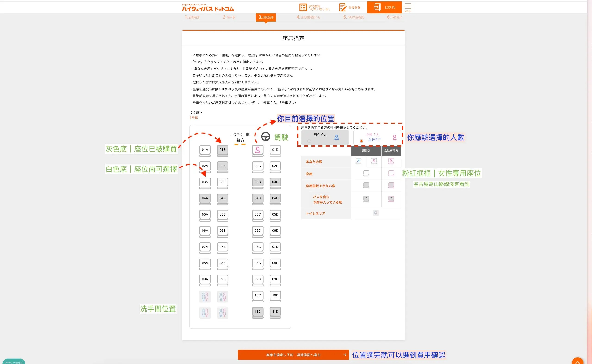
Task: Select the female 女性 1人 radio button
Action: pyautogui.click(x=361, y=141)
